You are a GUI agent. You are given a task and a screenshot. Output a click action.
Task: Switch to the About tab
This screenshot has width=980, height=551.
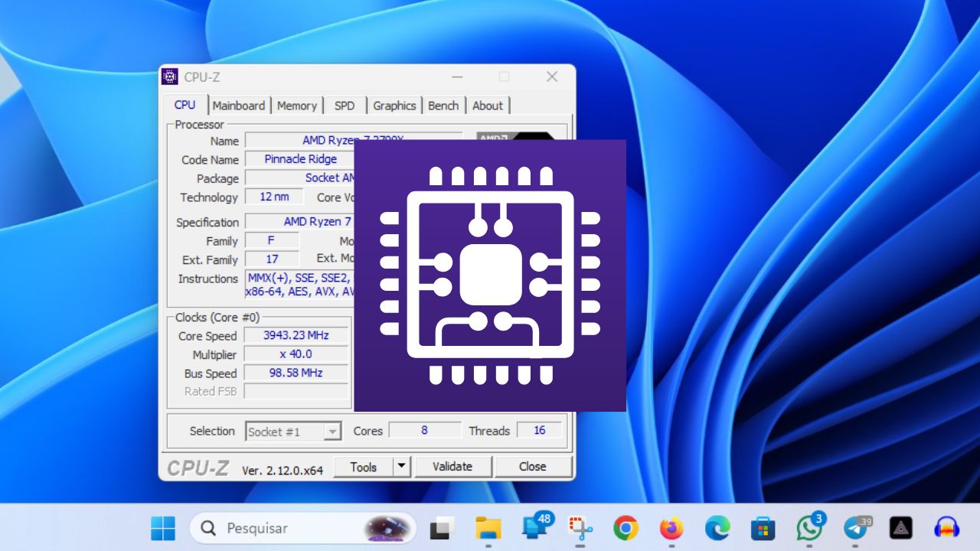tap(488, 106)
